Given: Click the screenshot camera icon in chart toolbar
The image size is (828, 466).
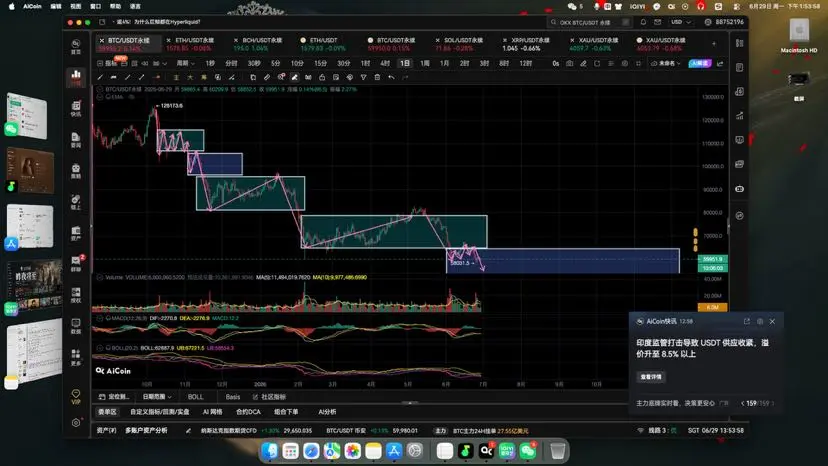Looking at the screenshot, I should [x=569, y=63].
